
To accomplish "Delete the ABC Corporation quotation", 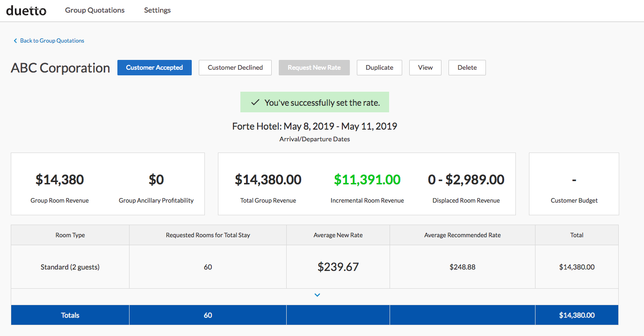I will click(x=467, y=67).
